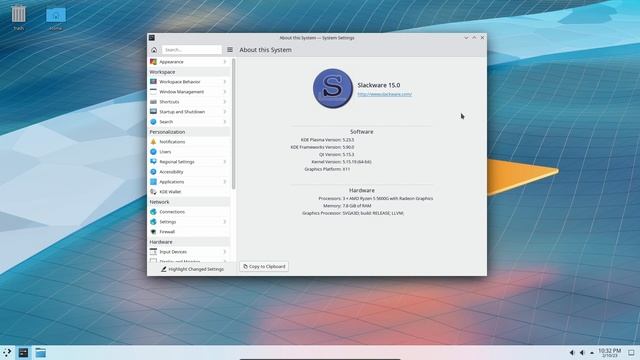Image resolution: width=640 pixels, height=360 pixels.
Task: Toggle Highlight Changed Settings
Action: pos(192,269)
